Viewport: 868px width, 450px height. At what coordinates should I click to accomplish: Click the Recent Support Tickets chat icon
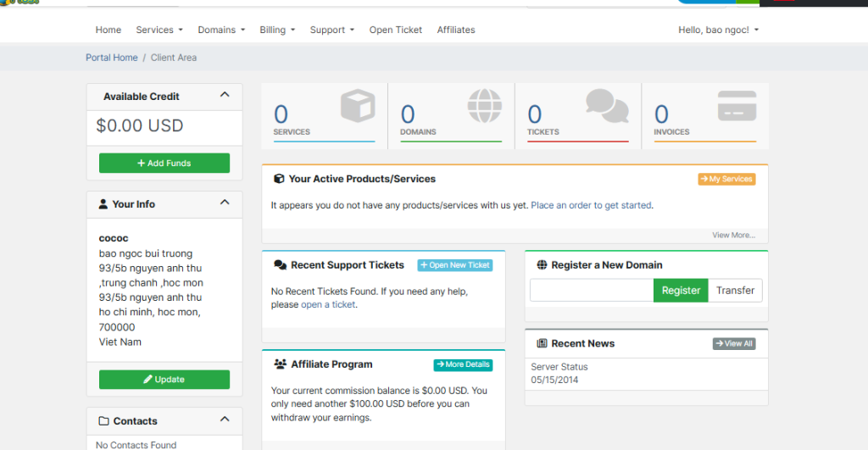[x=280, y=265]
